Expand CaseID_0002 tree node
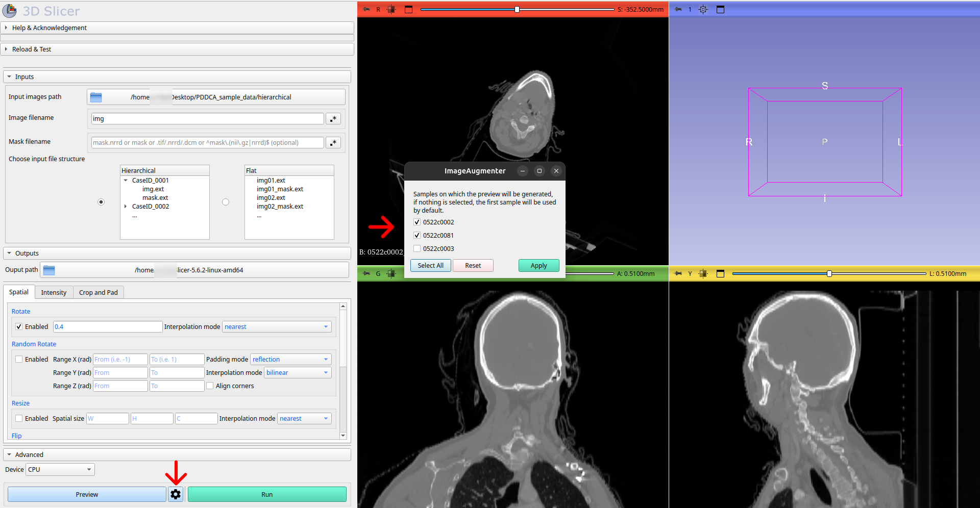Viewport: 980px width, 508px height. coord(126,207)
